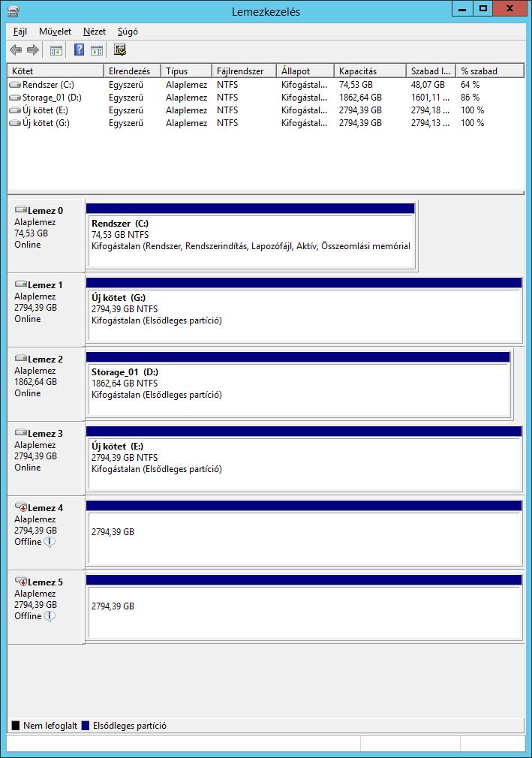Open the Fájl menu
Viewport: 532px width, 758px height.
click(x=20, y=32)
